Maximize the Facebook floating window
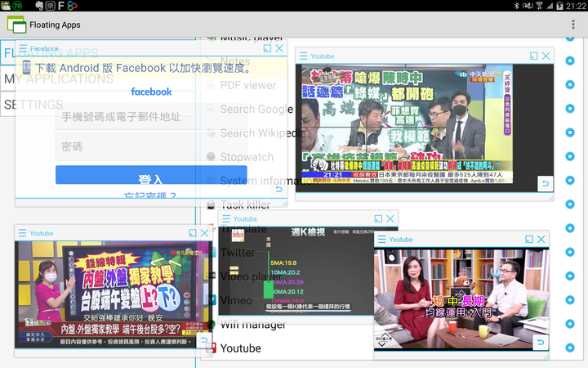This screenshot has height=368, width=588. tap(267, 48)
